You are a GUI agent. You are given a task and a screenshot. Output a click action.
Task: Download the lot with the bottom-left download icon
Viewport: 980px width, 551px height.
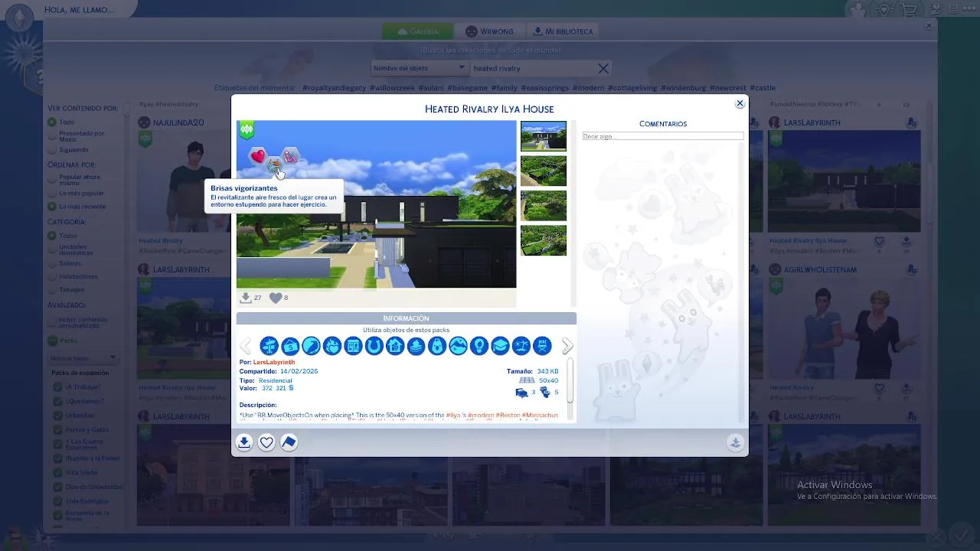pyautogui.click(x=243, y=442)
